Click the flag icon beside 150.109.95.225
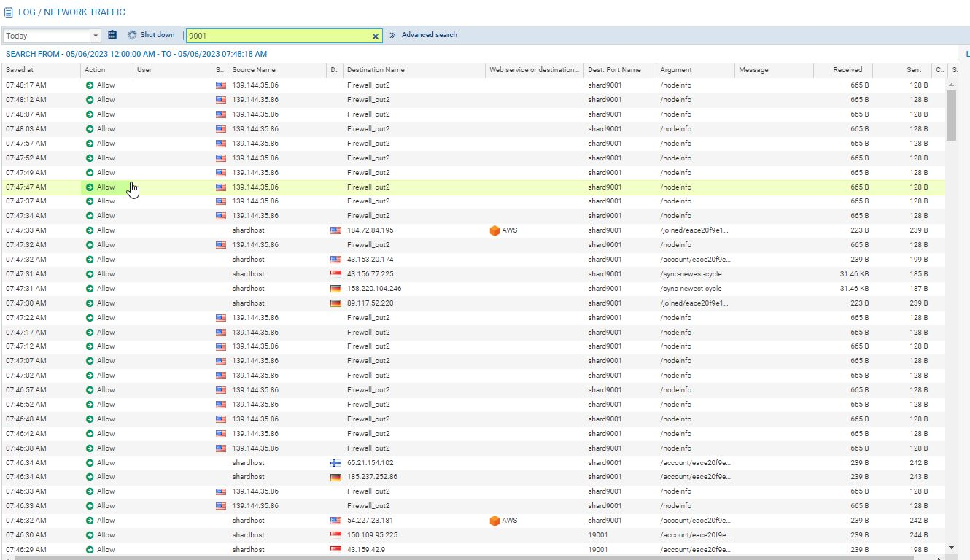The width and height of the screenshot is (970, 560). (334, 534)
